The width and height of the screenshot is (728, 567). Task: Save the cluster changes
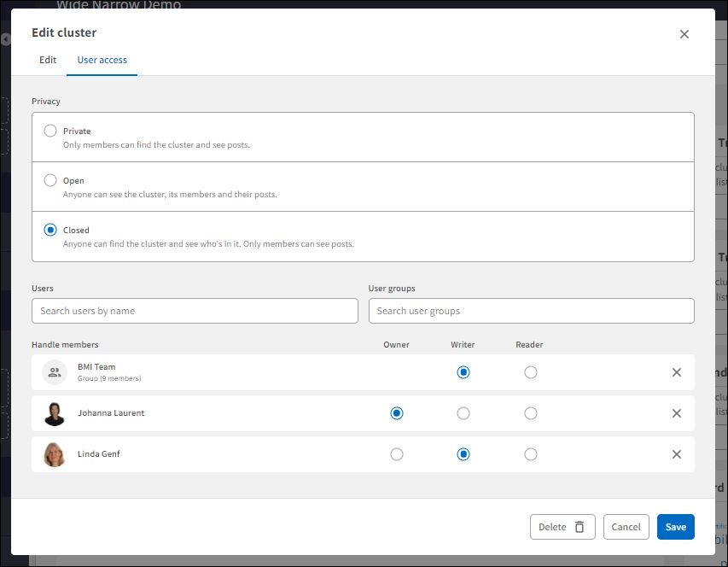tap(675, 527)
